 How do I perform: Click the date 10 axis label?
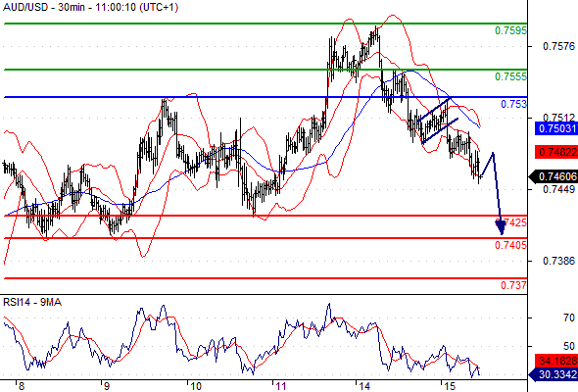click(196, 386)
